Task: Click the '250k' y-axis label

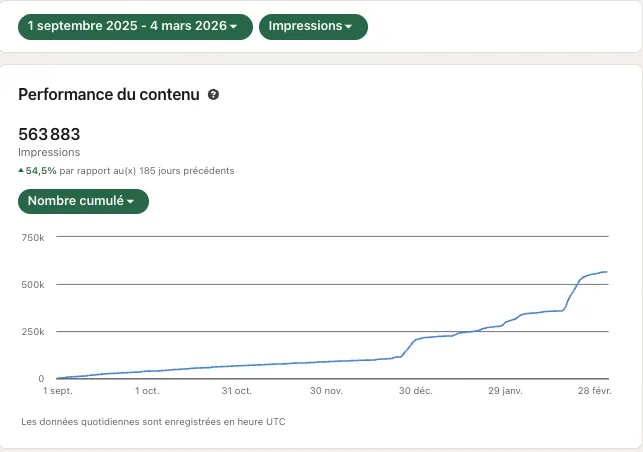Action: pos(33,331)
